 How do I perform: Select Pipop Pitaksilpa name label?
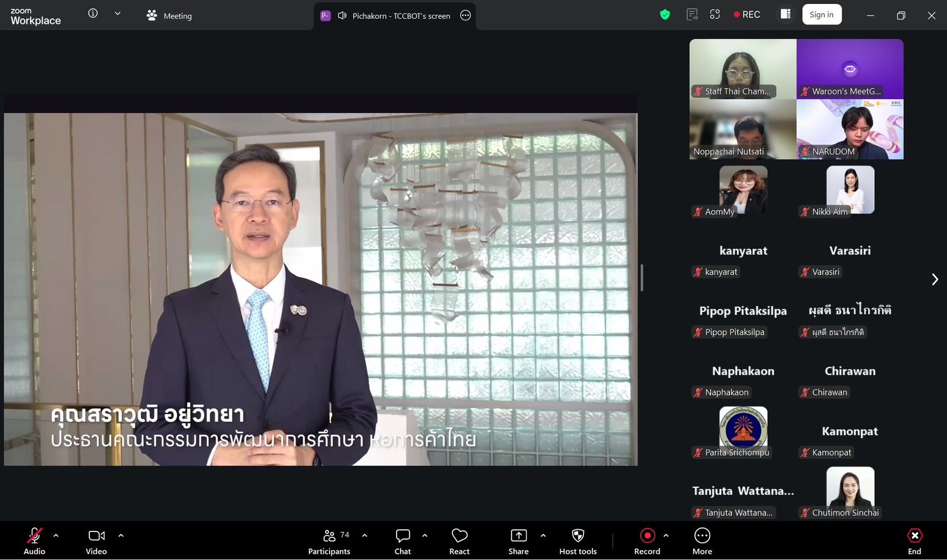[729, 332]
